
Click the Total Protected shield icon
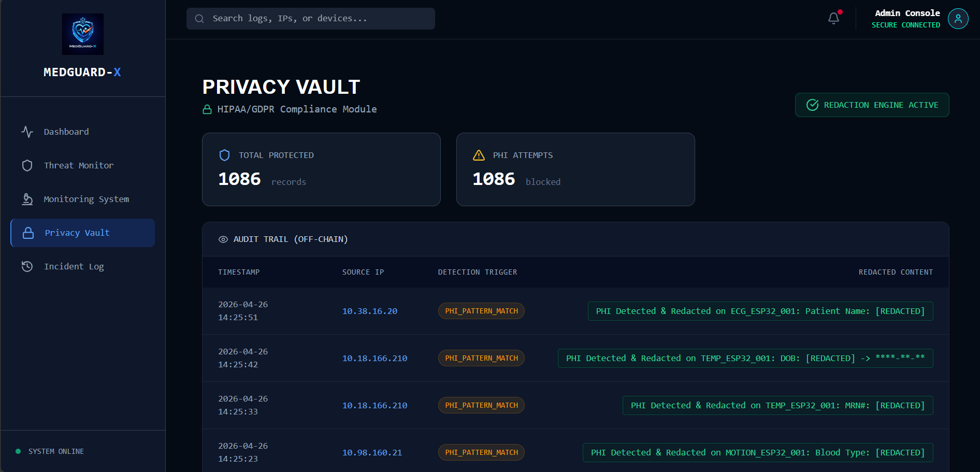224,155
